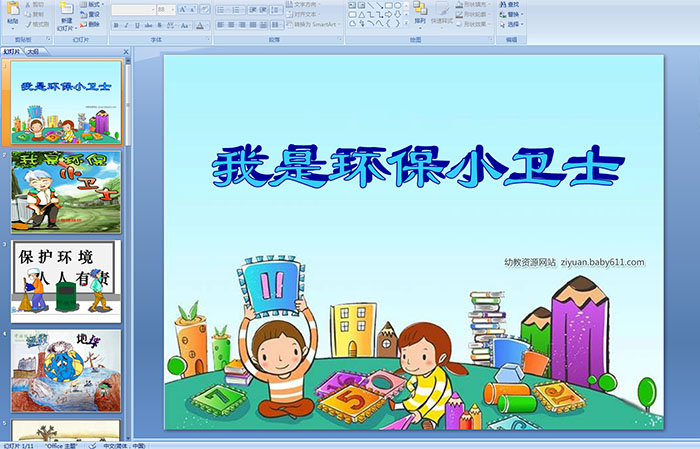Click the Shrink Font (smaller A) icon
The width and height of the screenshot is (700, 449).
(193, 9)
